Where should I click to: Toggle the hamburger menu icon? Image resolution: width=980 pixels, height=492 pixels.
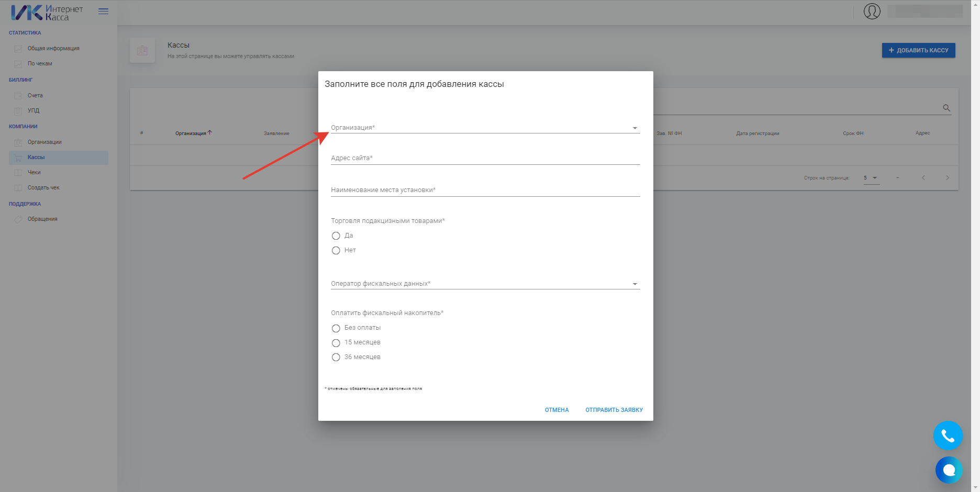(103, 12)
